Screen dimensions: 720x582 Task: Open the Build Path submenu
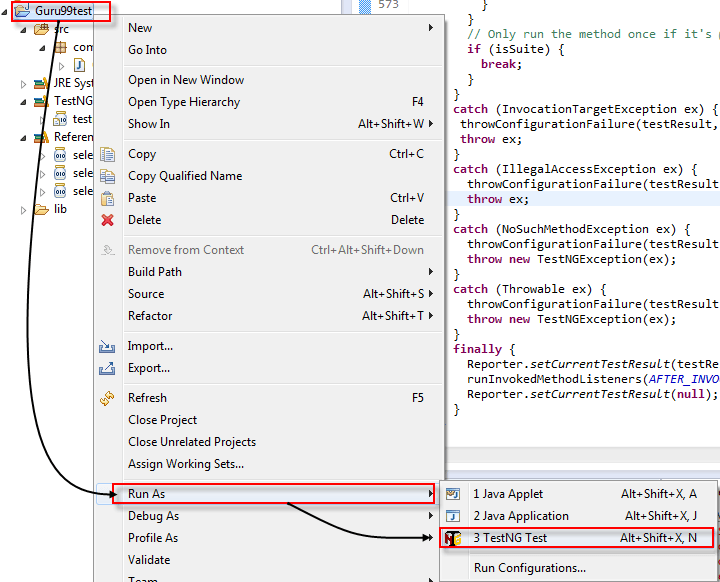(x=155, y=272)
